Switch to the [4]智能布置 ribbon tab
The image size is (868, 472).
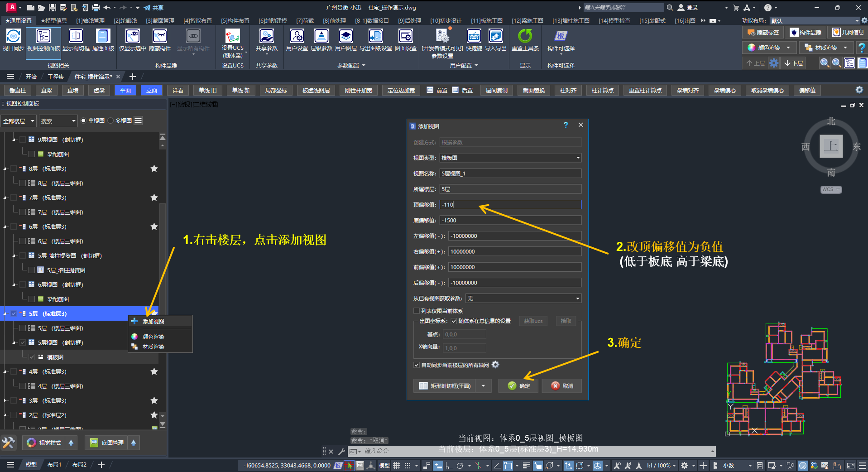pyautogui.click(x=197, y=21)
